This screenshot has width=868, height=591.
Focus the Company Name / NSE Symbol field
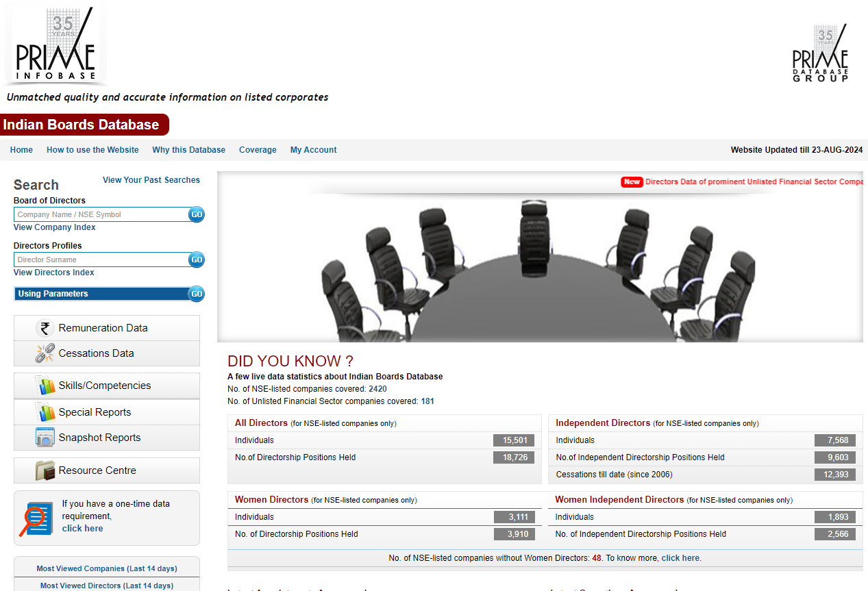coord(100,214)
